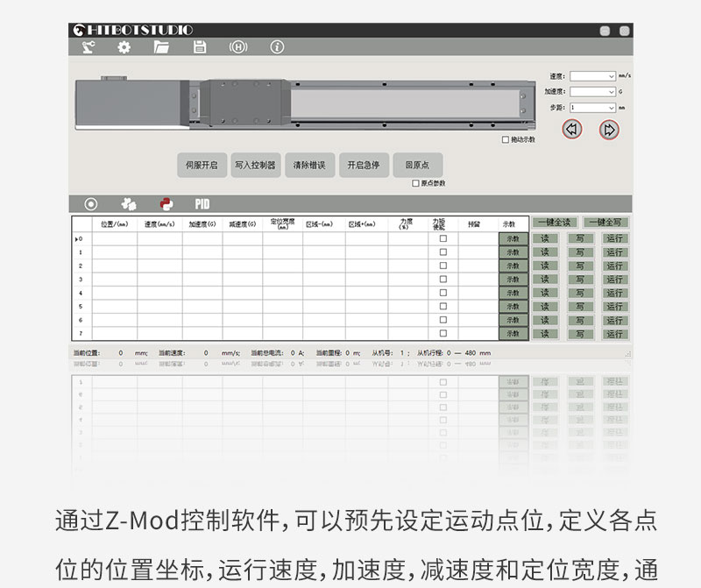Click the save floppy disk icon

click(x=200, y=47)
